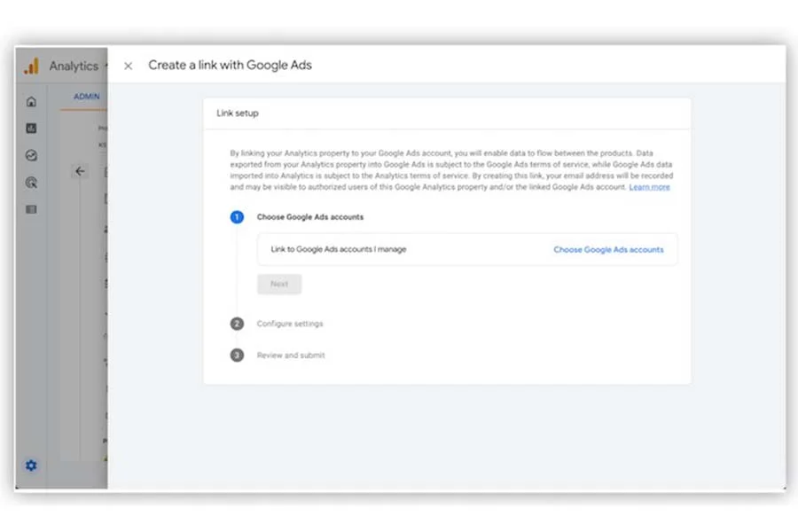Open the Home icon in sidebar
Screen dimensions: 798x532
click(x=31, y=102)
